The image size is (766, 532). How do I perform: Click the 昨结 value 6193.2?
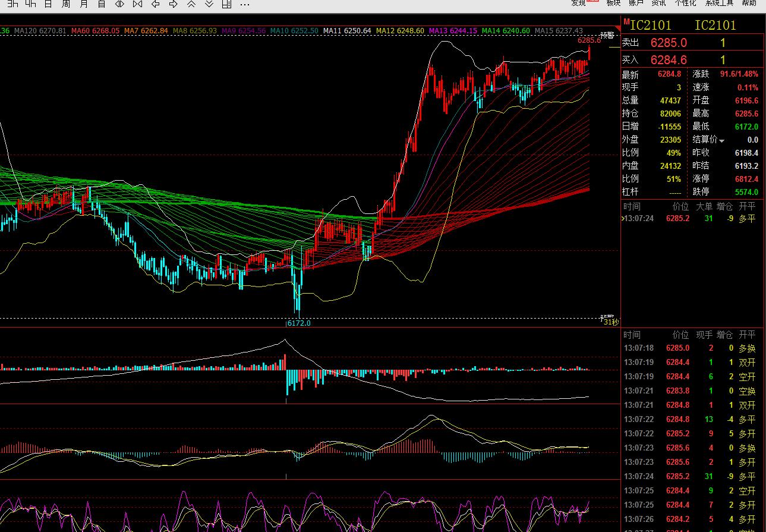coord(747,166)
